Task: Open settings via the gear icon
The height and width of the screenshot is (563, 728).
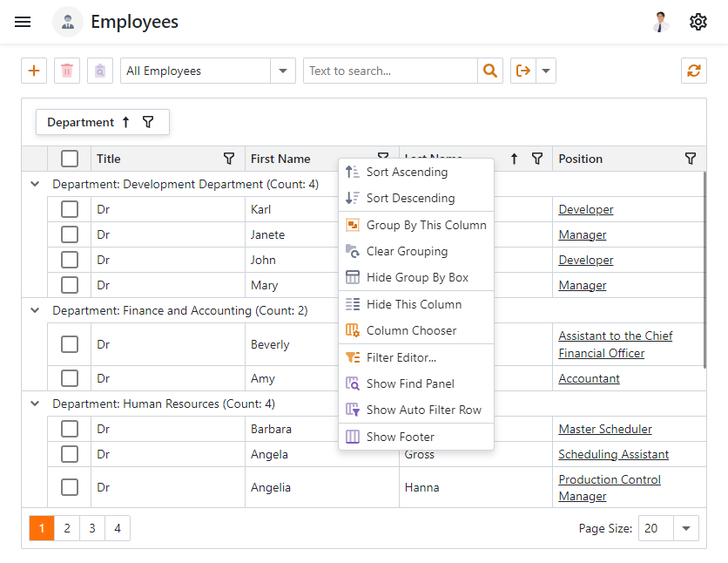Action: (x=698, y=22)
